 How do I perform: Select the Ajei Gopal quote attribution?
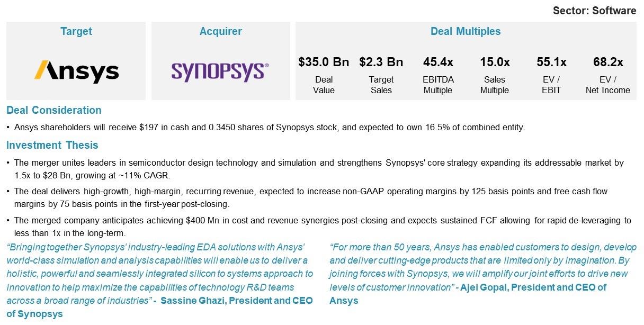point(468,294)
